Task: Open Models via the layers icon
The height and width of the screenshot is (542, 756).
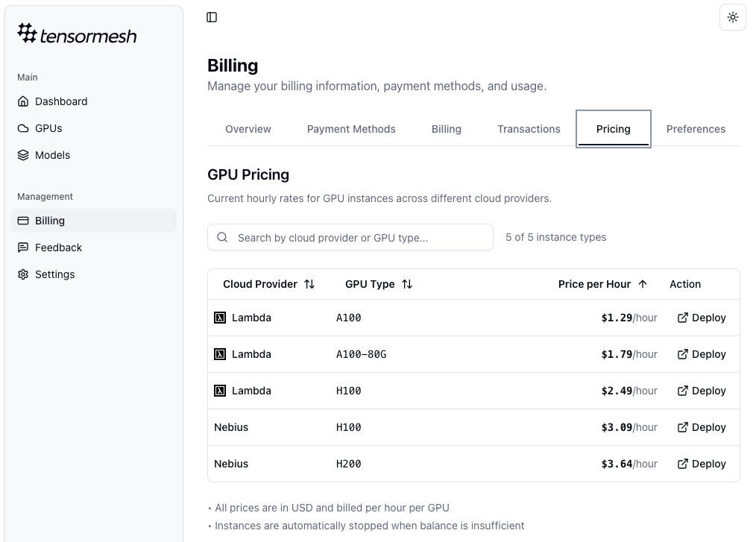Action: pos(23,155)
